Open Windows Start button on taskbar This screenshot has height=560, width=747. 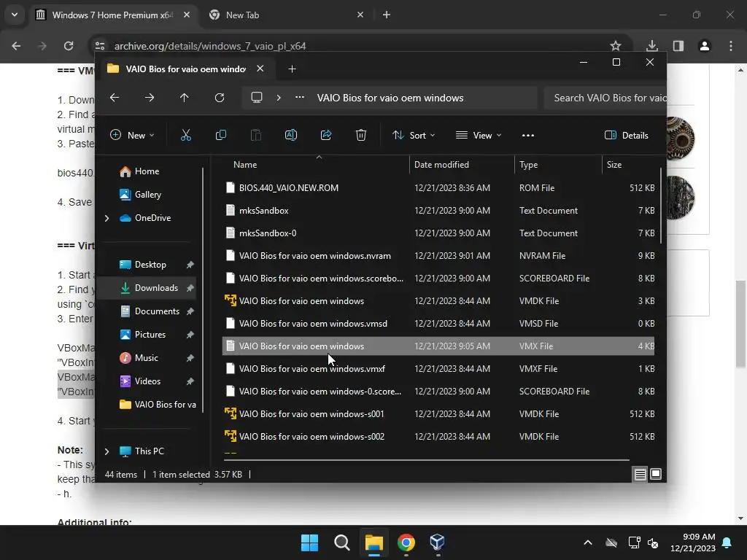[x=309, y=542]
